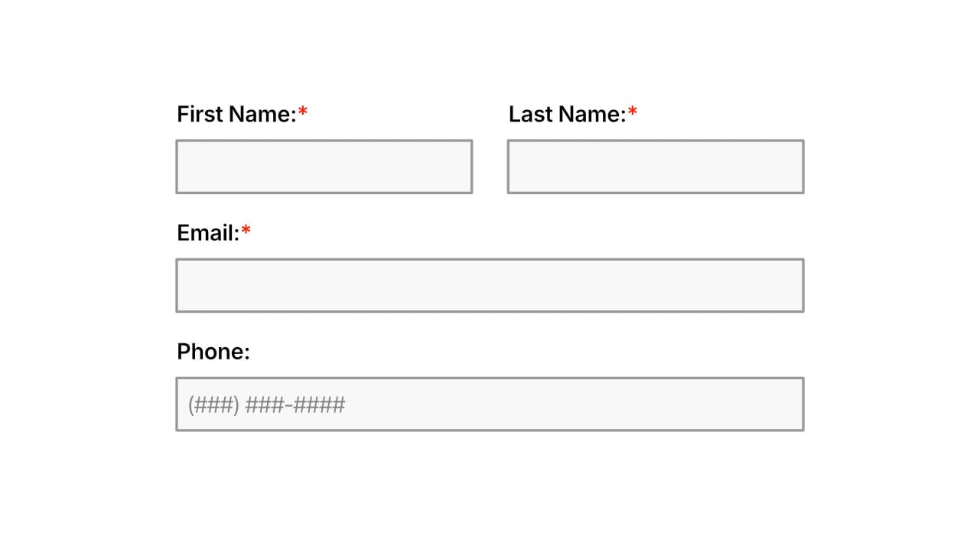Image resolution: width=980 pixels, height=536 pixels.
Task: Click the phone number placeholder text
Action: tap(266, 404)
